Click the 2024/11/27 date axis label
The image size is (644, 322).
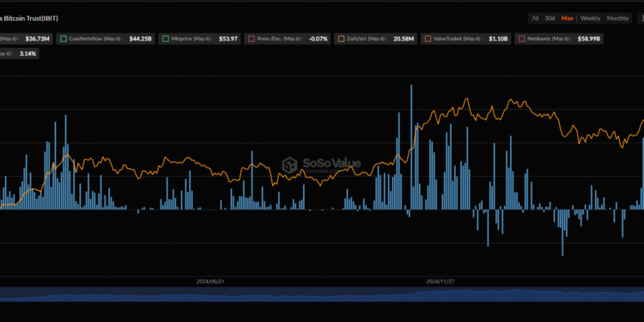[x=440, y=282]
